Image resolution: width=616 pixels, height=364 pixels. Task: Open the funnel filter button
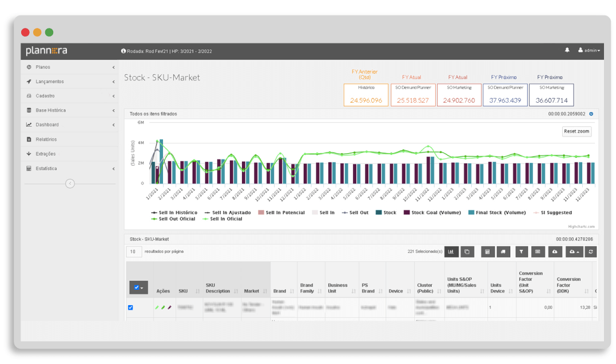click(x=521, y=251)
